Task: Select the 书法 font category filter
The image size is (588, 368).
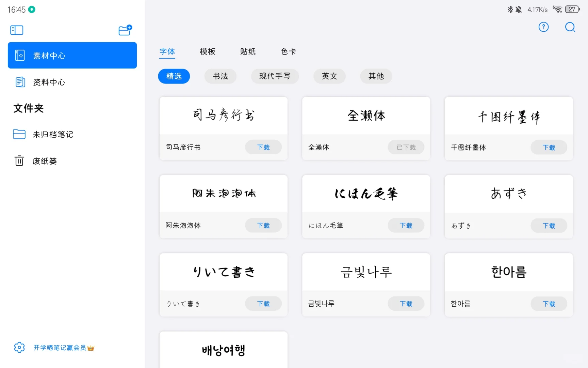Action: point(220,76)
